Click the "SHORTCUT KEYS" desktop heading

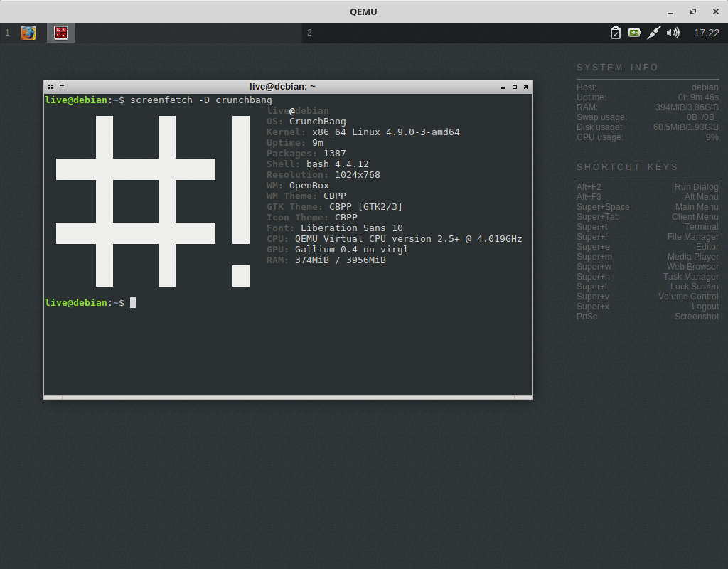627,166
